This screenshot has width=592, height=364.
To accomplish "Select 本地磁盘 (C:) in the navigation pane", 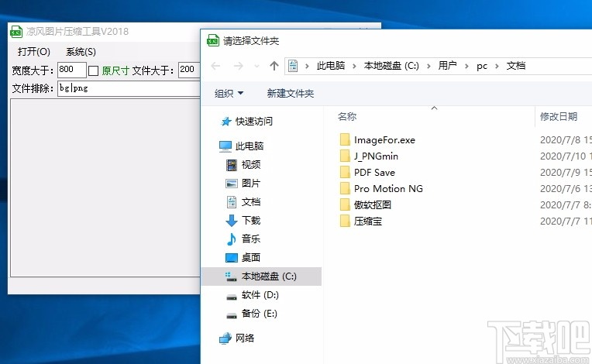I will coord(261,276).
